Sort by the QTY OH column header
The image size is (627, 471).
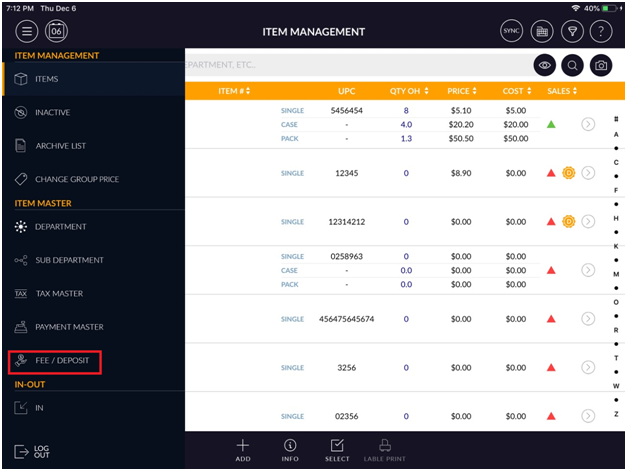point(410,91)
